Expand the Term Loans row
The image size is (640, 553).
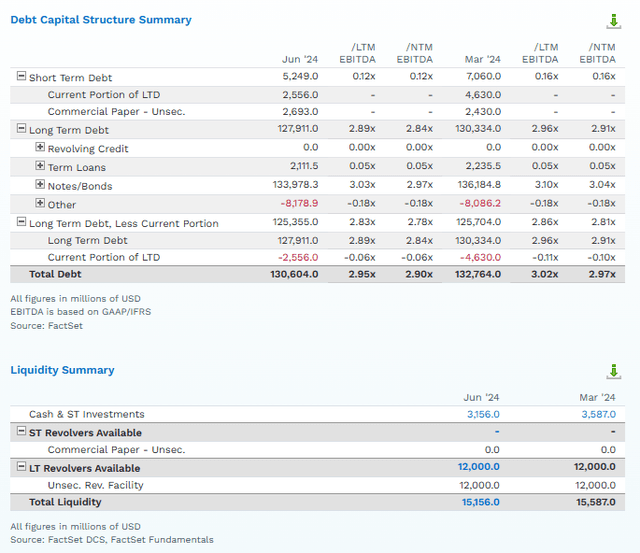tap(40, 167)
